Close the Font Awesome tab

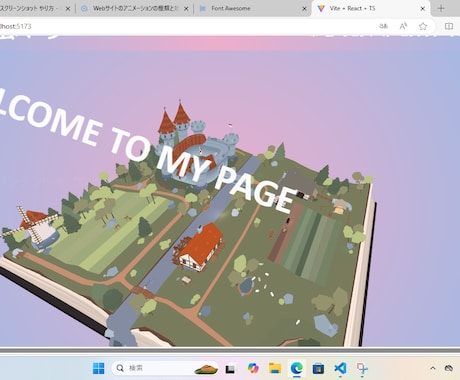coord(304,9)
